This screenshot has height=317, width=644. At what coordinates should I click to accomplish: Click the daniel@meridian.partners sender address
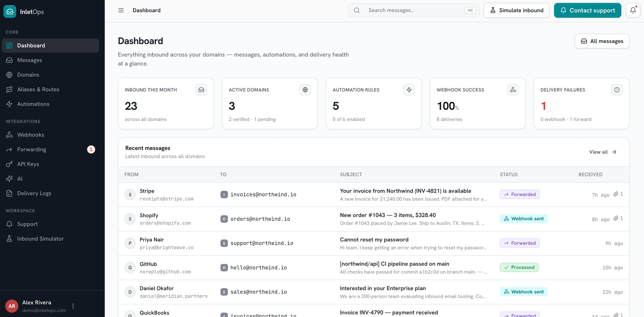pyautogui.click(x=174, y=296)
